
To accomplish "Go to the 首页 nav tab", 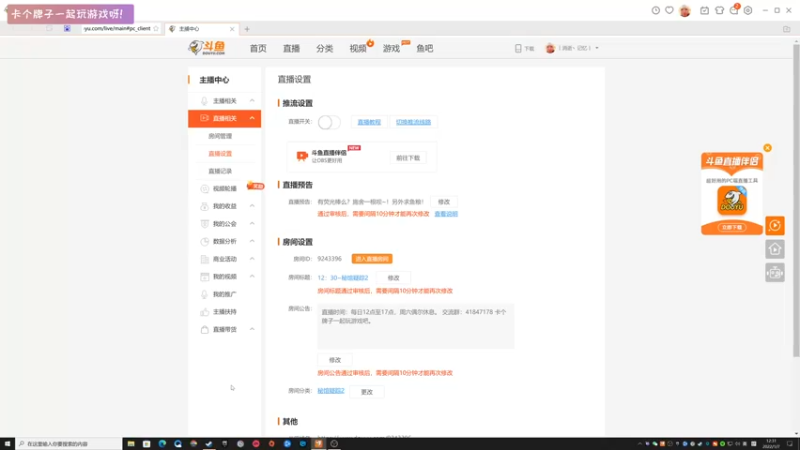I will tap(258, 48).
